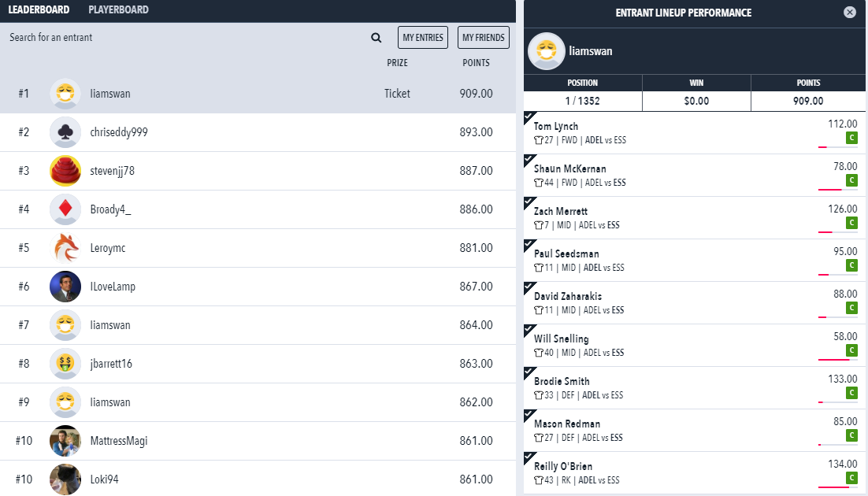Viewport: 868px width, 496px height.
Task: Click the green C badge for Will Snelling
Action: 852,350
